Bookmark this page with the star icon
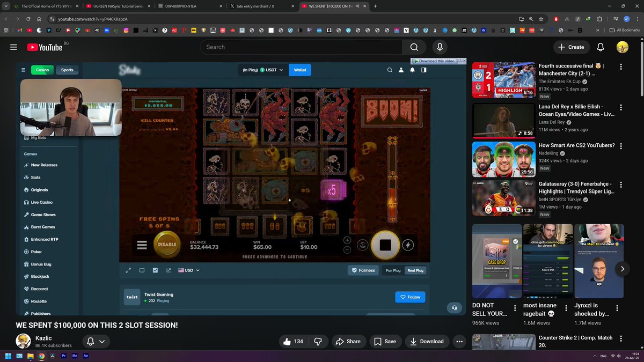The width and height of the screenshot is (644, 362). (541, 19)
